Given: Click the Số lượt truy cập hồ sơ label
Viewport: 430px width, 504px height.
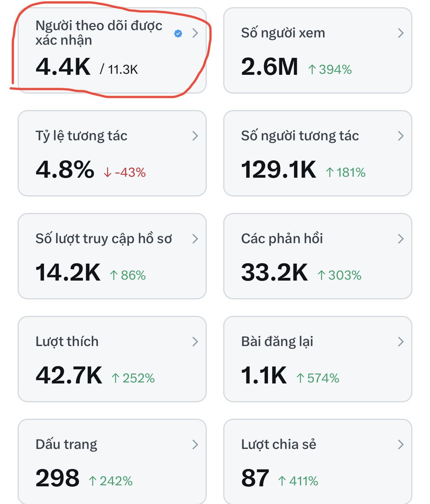Looking at the screenshot, I should coord(104,239).
